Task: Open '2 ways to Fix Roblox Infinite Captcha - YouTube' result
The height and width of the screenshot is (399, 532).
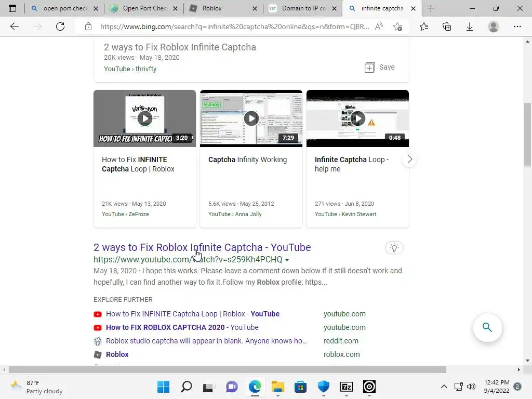Action: (202, 247)
